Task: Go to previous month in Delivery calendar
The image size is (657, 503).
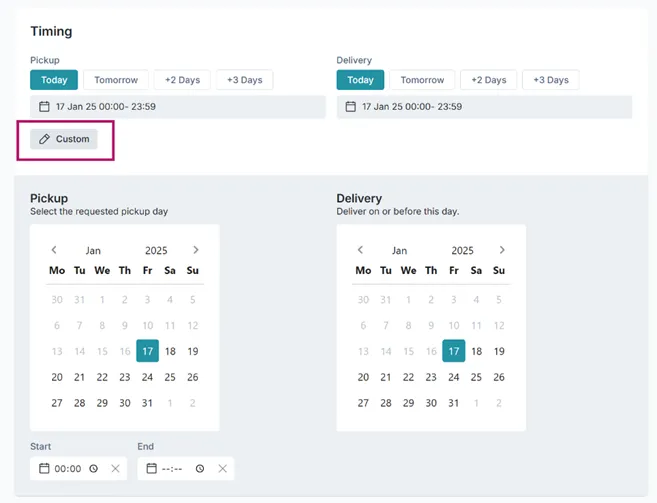Action: [360, 250]
